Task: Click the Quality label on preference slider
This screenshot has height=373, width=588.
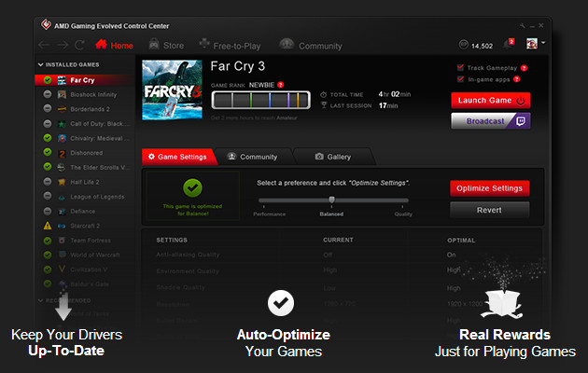Action: click(x=403, y=214)
